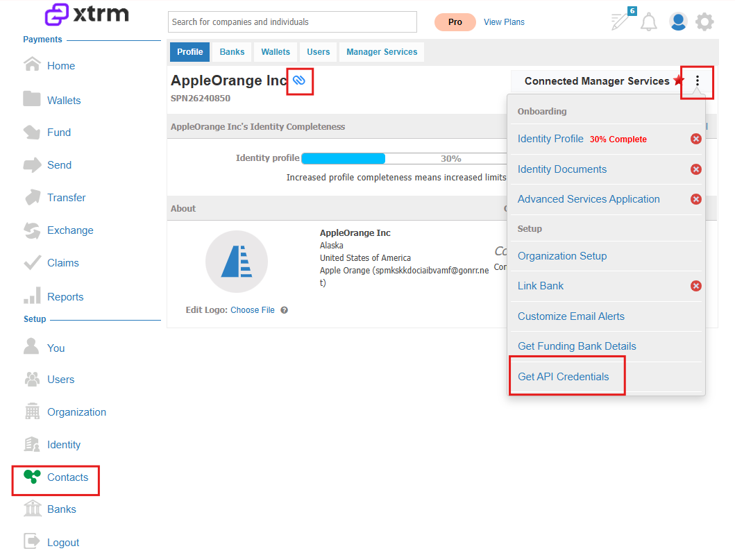This screenshot has width=735, height=560.
Task: Click the Identity profile 30% progress bar
Action: tap(404, 158)
